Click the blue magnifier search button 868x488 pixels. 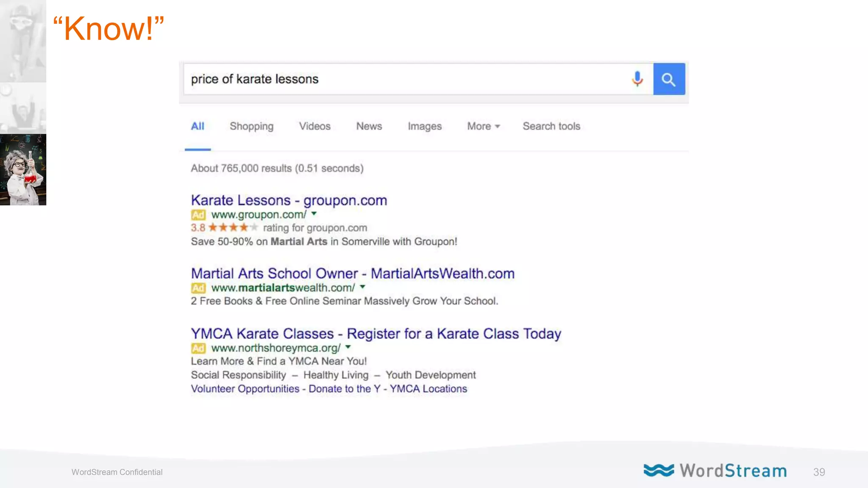[x=669, y=79]
